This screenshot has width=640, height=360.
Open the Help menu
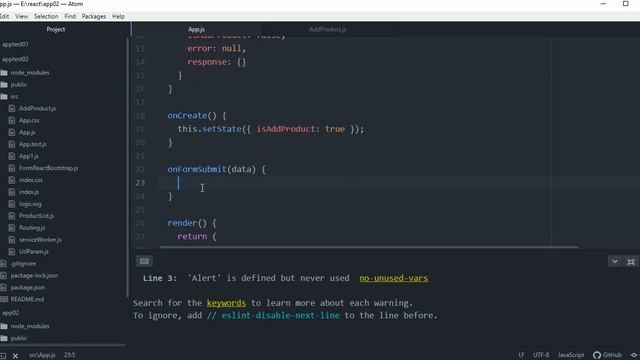point(118,16)
